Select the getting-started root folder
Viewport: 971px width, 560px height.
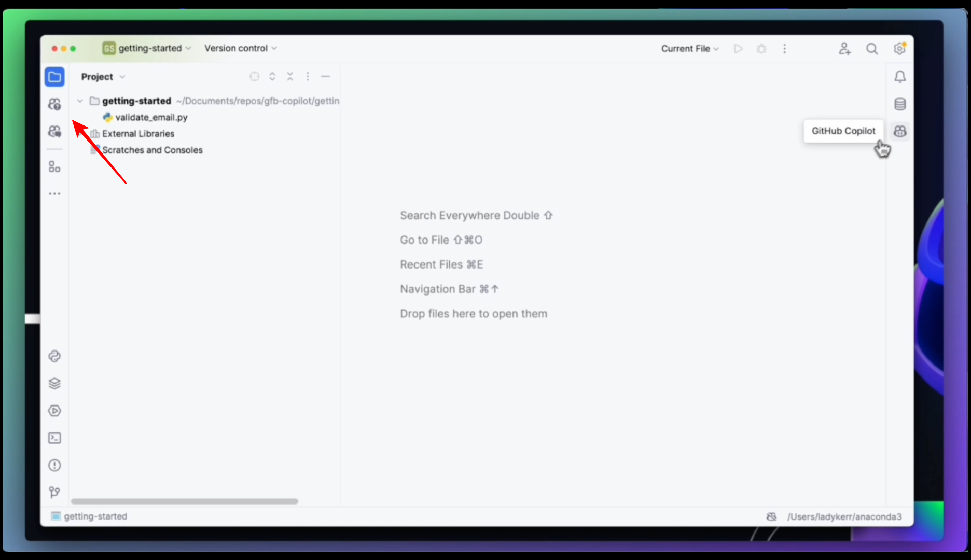(x=136, y=101)
